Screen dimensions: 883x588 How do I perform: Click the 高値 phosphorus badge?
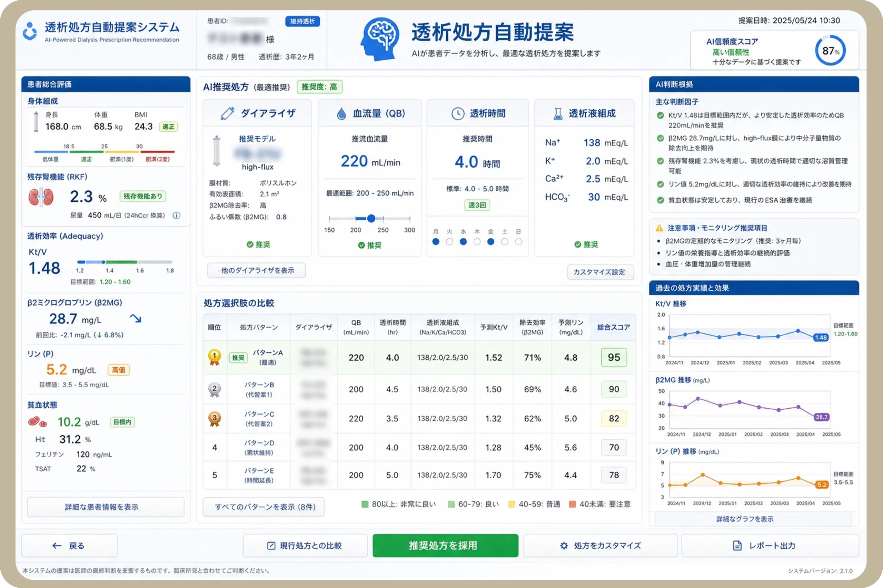coord(119,370)
